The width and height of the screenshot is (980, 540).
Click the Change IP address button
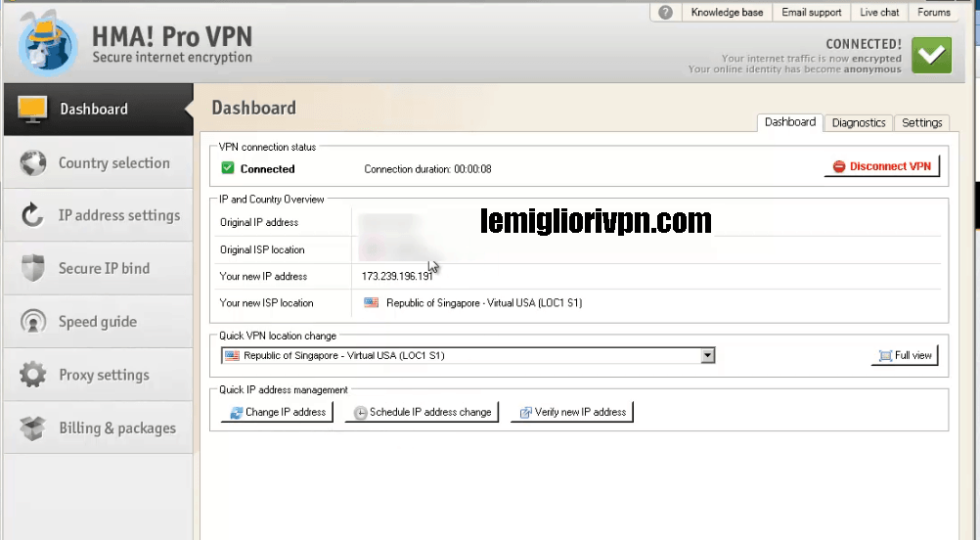[x=277, y=413]
